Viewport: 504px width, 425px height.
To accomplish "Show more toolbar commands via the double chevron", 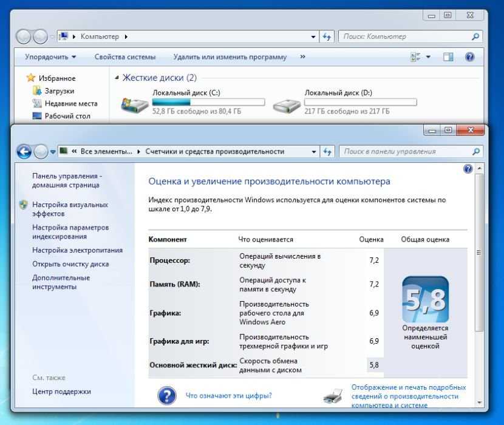I will 302,56.
